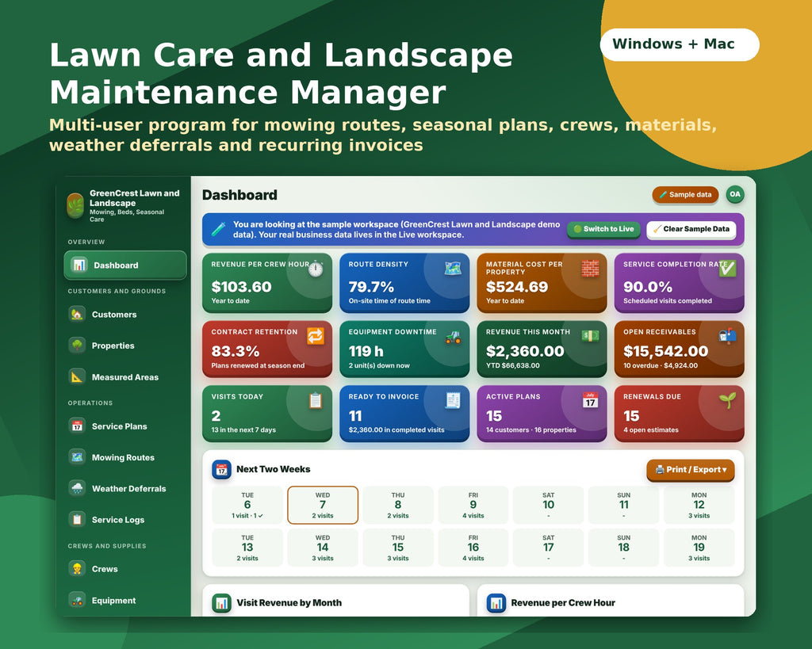Click the mailbox icon on Open Receivables
812x649 pixels.
pyautogui.click(x=728, y=336)
